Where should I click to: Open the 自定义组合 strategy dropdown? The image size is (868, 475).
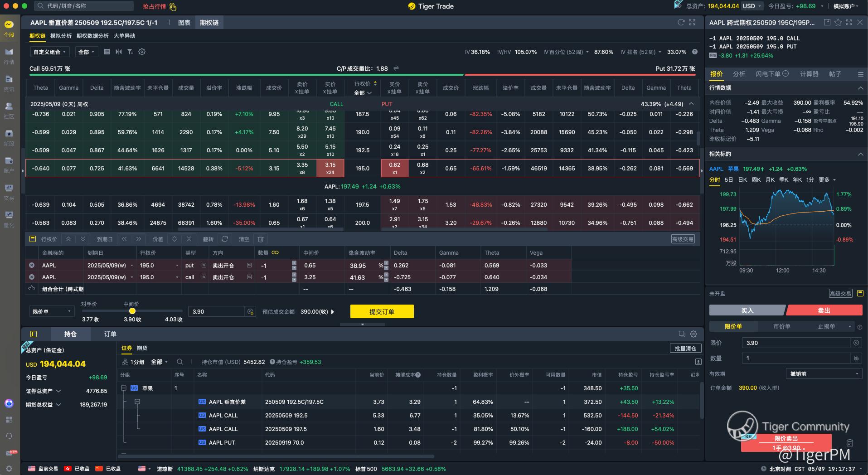click(50, 52)
